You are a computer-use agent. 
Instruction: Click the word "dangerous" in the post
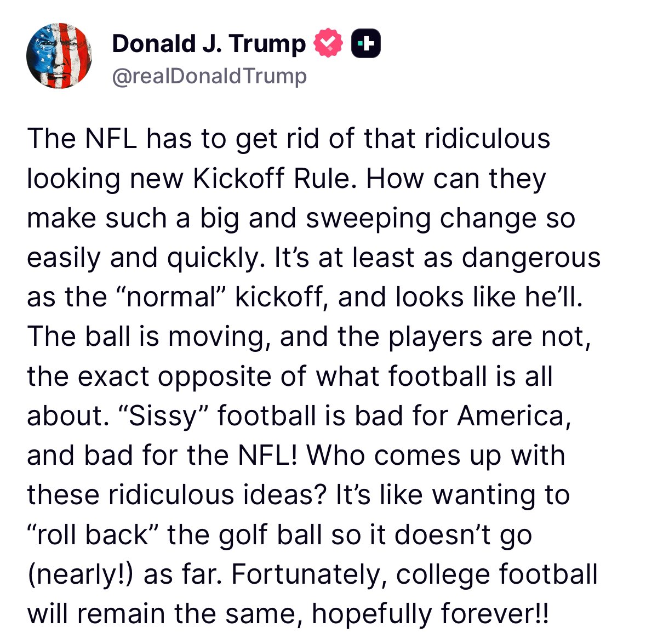click(531, 258)
